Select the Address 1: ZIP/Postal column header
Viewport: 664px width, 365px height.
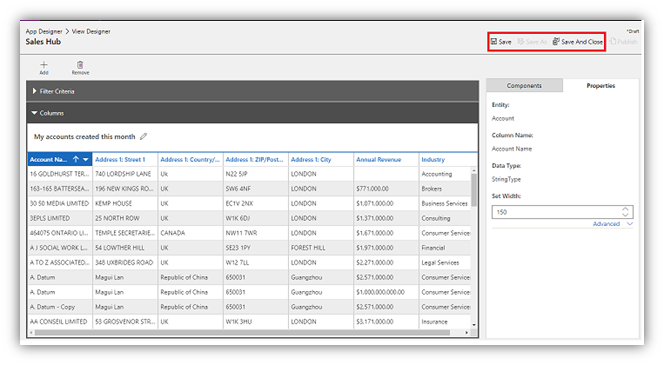tap(255, 160)
